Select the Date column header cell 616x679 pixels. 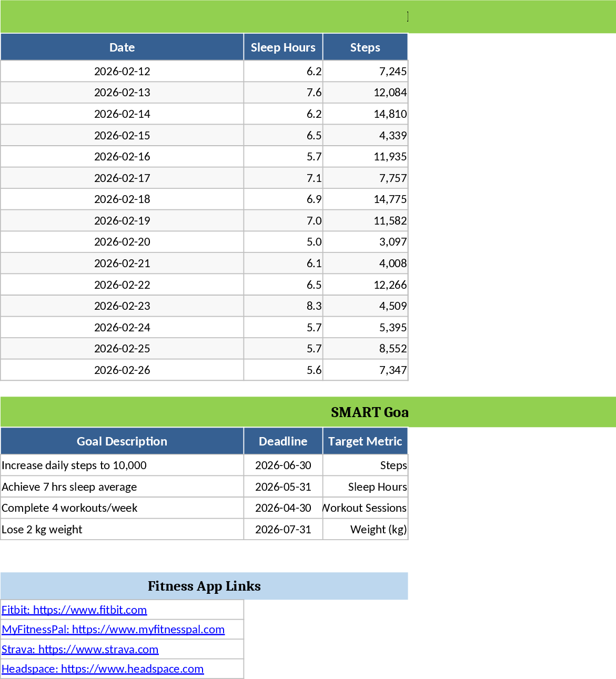click(122, 47)
